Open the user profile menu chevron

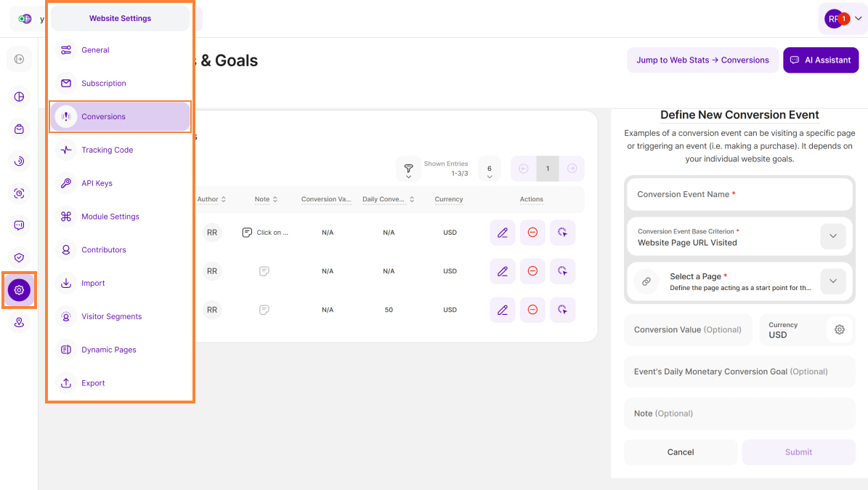[x=858, y=19]
